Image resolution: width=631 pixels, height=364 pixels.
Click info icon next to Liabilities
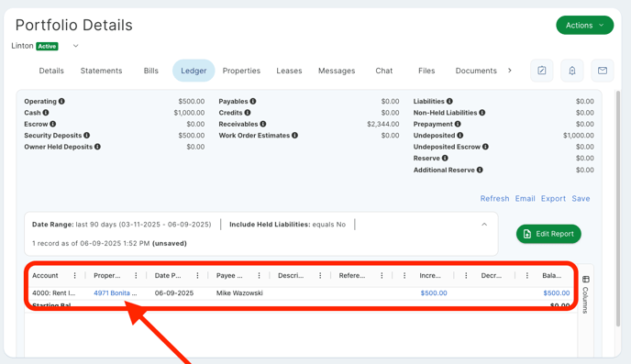[449, 102]
